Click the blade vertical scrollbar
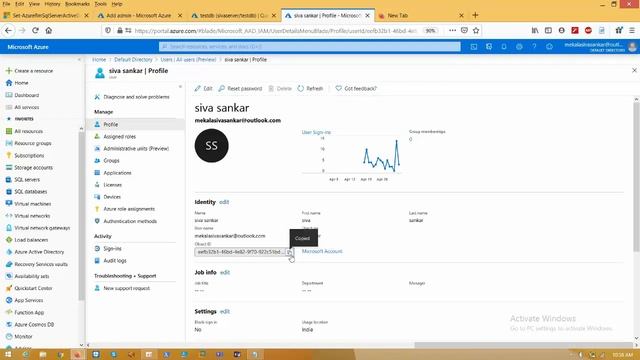The image size is (640, 360). [636, 176]
